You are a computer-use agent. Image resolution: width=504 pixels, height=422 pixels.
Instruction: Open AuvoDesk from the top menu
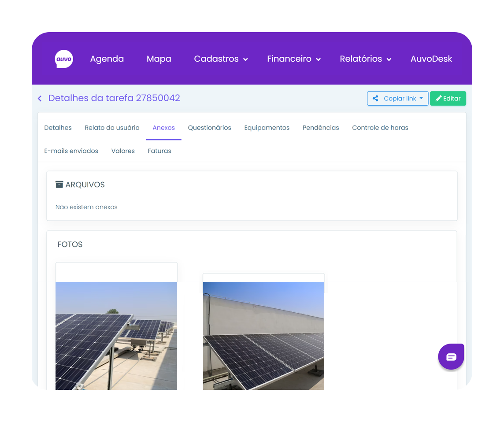(431, 59)
